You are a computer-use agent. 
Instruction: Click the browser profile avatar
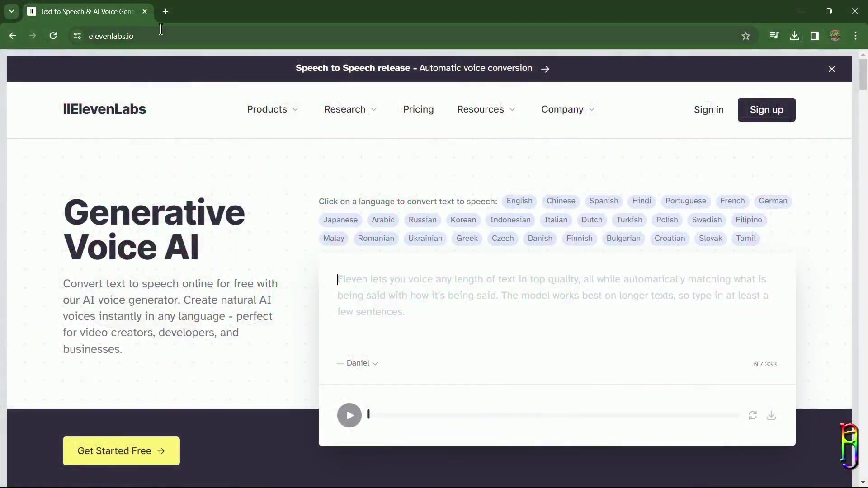835,36
